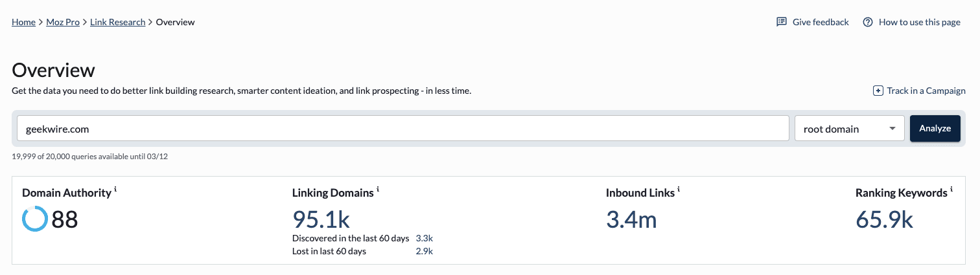Click the geekwire.com search input field
The image size is (980, 275).
(402, 129)
